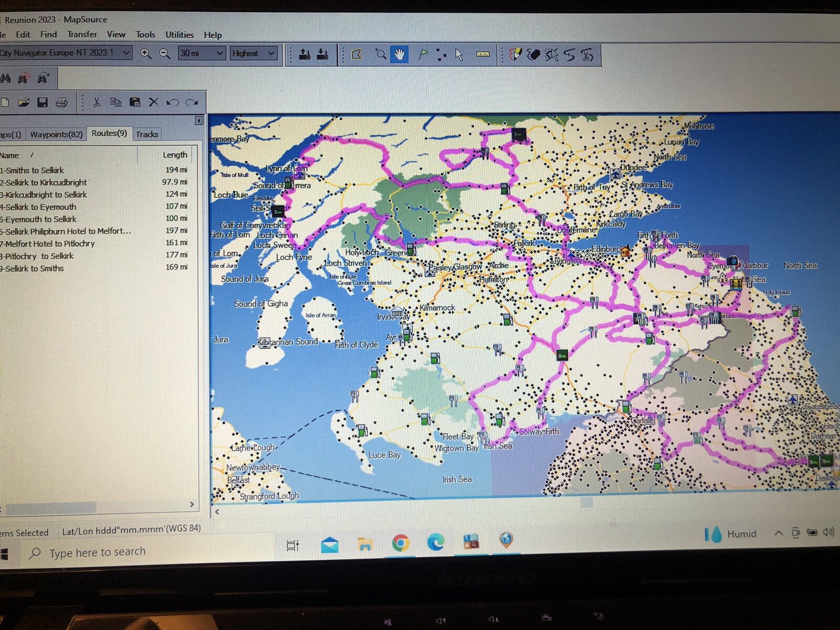Click the Print icon
The width and height of the screenshot is (840, 630).
click(61, 102)
